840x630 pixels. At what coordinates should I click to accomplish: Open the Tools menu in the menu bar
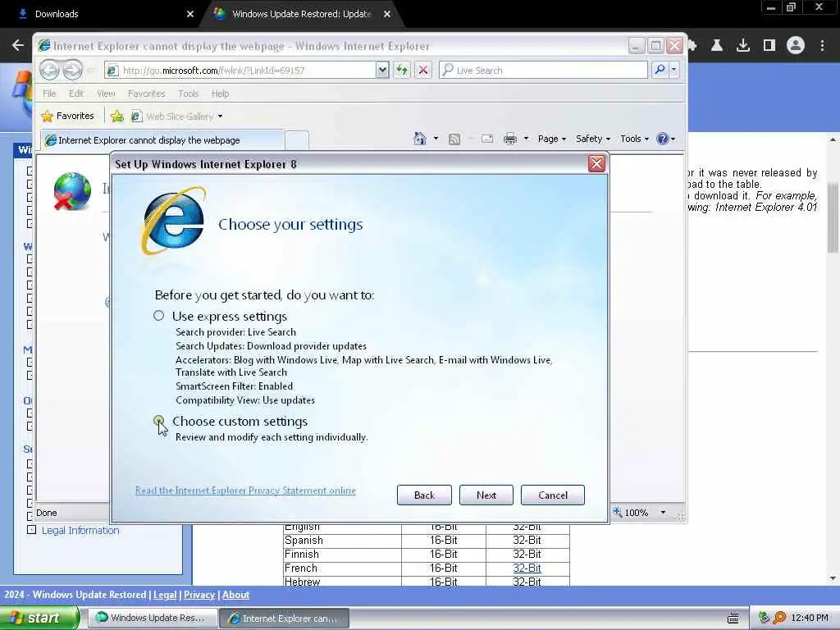click(188, 94)
